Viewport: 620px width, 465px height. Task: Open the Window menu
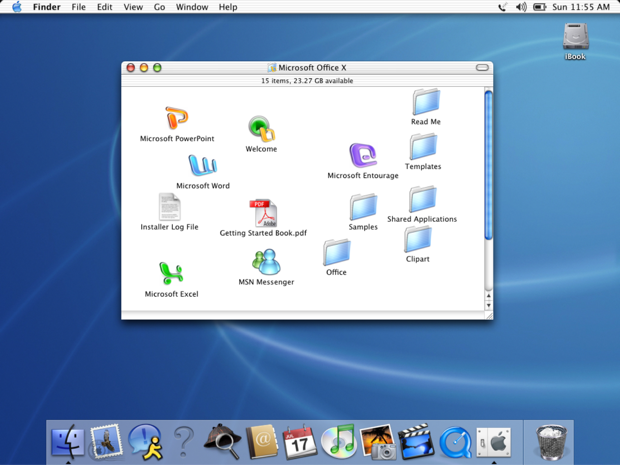192,7
